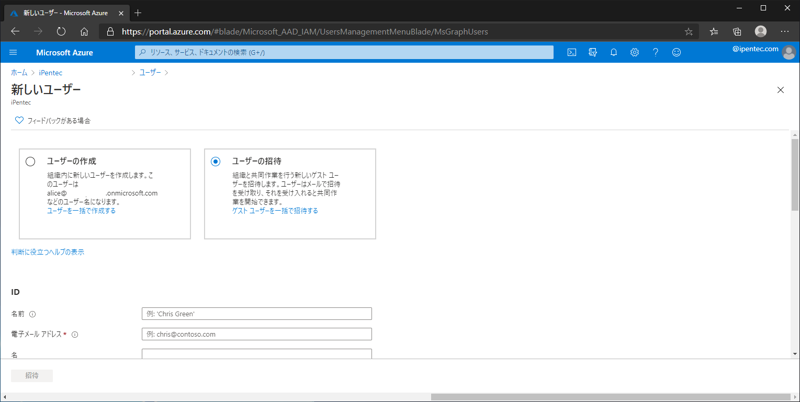The image size is (800, 402).
Task: Select the ユーザーの作成 radio option
Action: [31, 162]
